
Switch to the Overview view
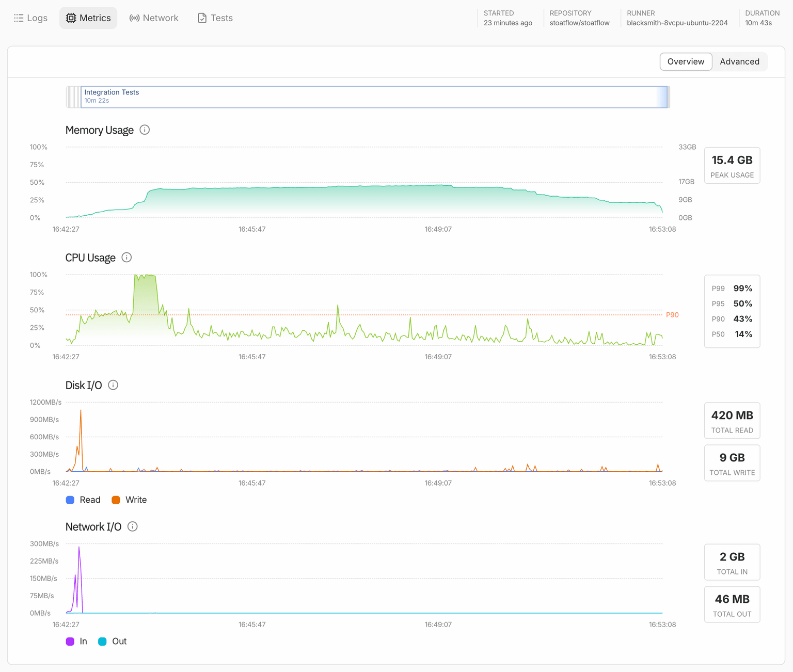click(686, 61)
